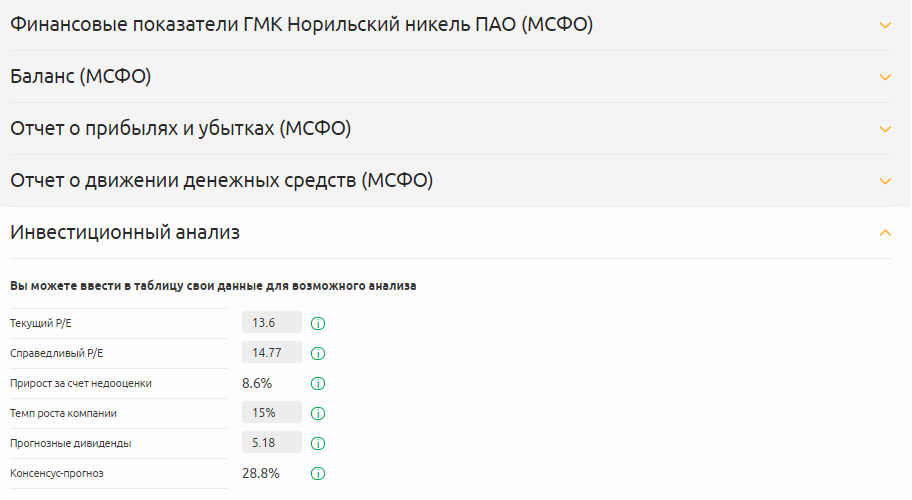This screenshot has width=912, height=500.
Task: Click the Текущий P/E input field
Action: pos(272,322)
